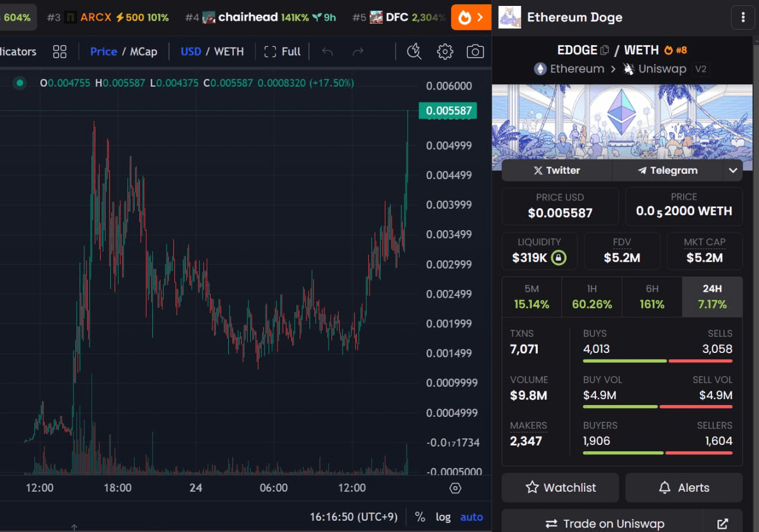Click the WETH quote token in pair title
759x532 pixels.
[x=642, y=50]
